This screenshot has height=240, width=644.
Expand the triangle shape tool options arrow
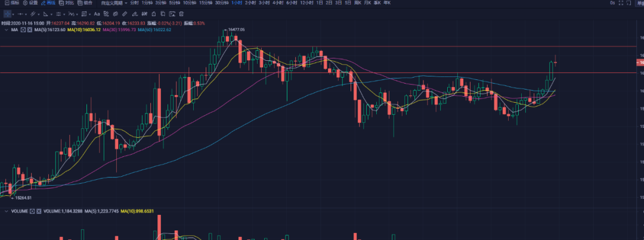pos(51,14)
